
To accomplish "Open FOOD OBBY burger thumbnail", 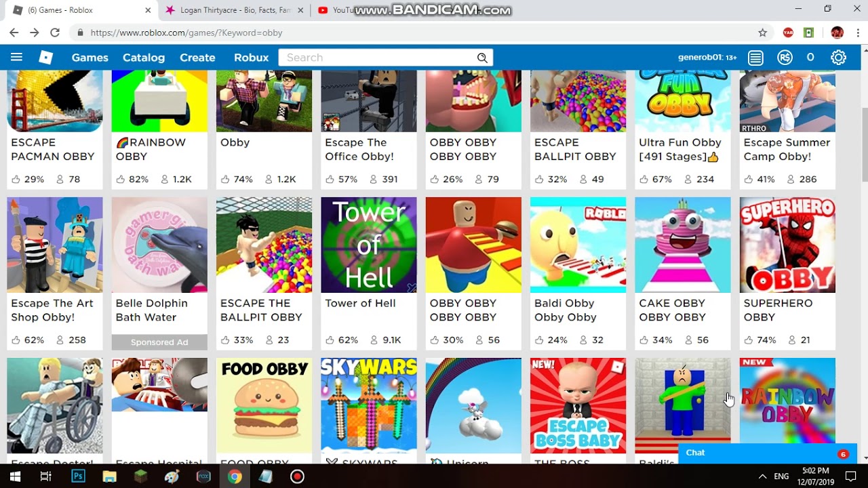I will [264, 405].
